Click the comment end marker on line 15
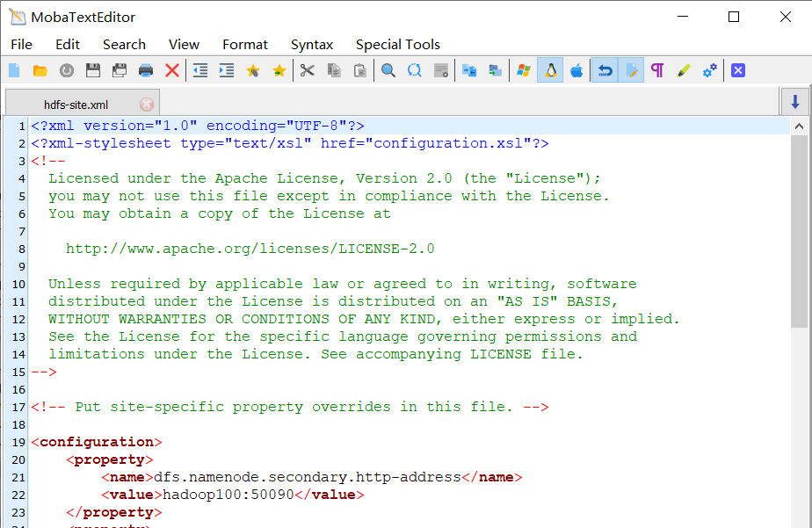 tap(44, 372)
